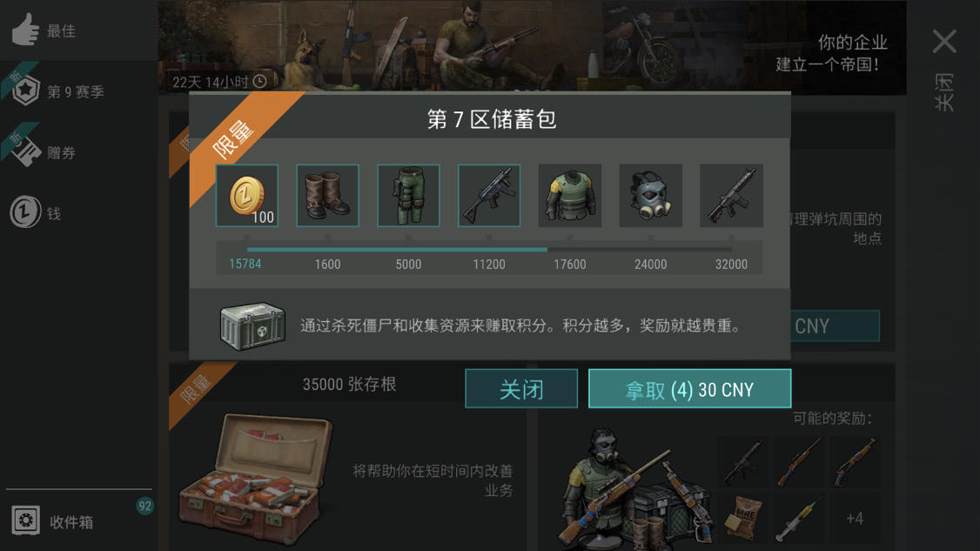The width and height of the screenshot is (980, 551).
Task: Click the suitcase of 35000 coupons
Action: [254, 479]
